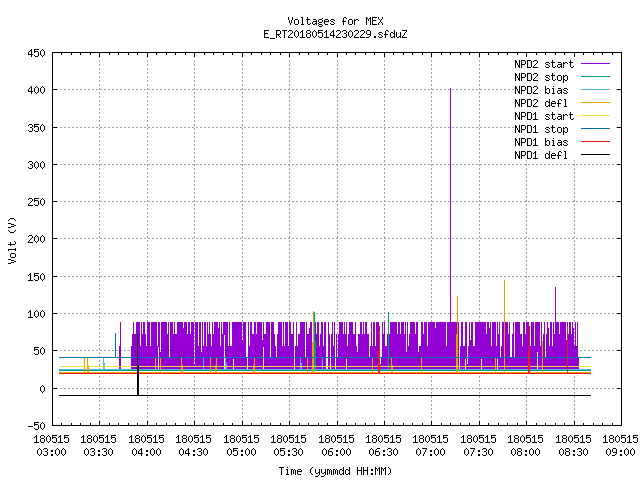Click the x-axis tick 180515 08:30
Screen dimensions: 640x480
(x=573, y=446)
